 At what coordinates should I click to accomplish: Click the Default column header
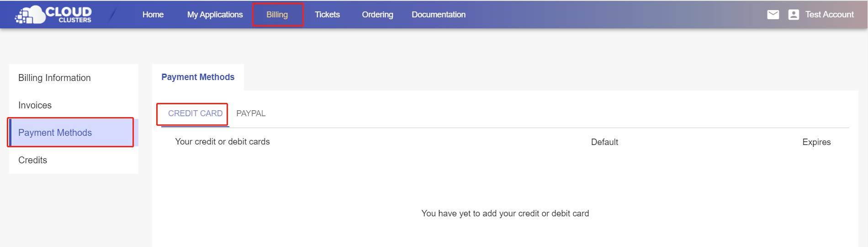point(604,142)
